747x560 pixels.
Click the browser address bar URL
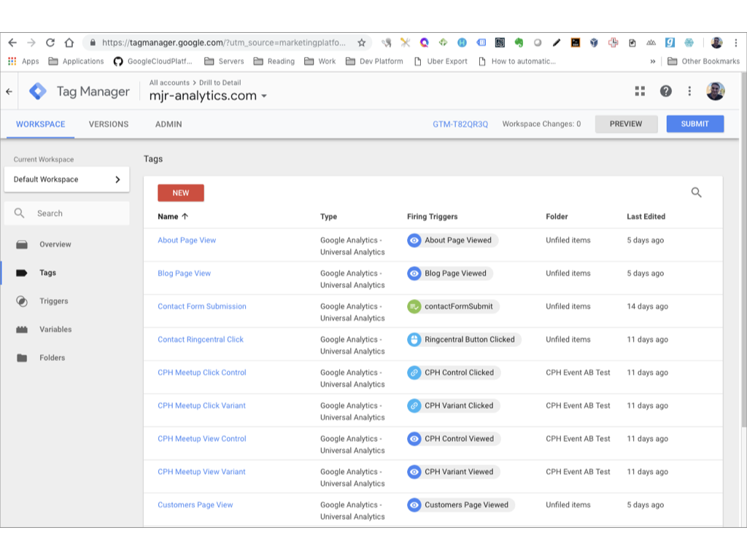(224, 42)
